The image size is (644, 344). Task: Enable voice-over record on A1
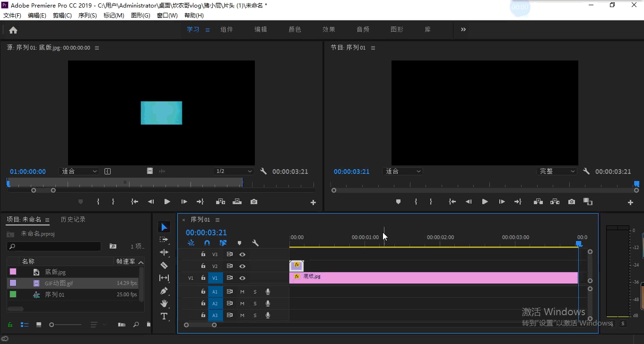click(x=268, y=292)
